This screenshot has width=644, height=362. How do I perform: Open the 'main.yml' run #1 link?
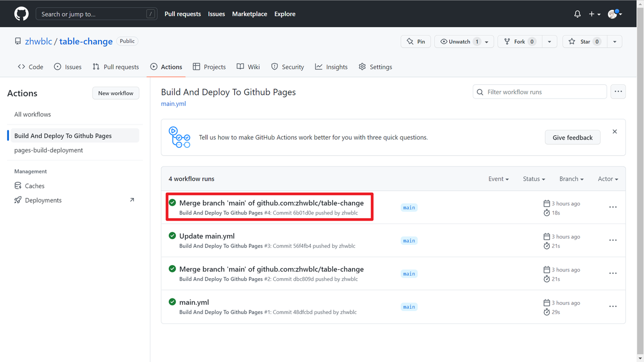(x=194, y=302)
